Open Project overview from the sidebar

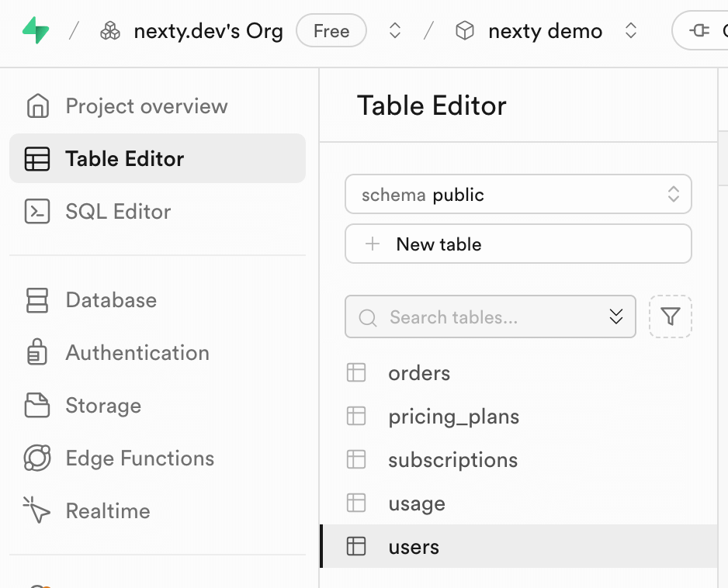tap(146, 106)
